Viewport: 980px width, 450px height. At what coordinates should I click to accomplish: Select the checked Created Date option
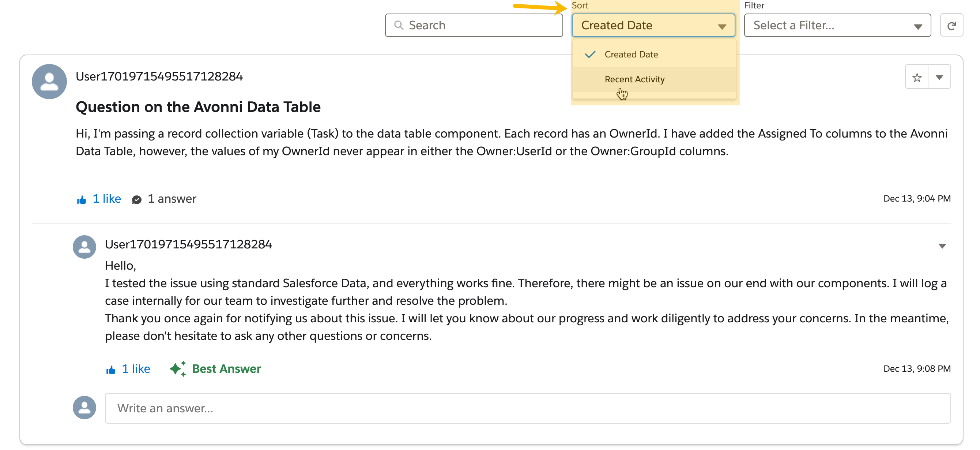point(631,55)
